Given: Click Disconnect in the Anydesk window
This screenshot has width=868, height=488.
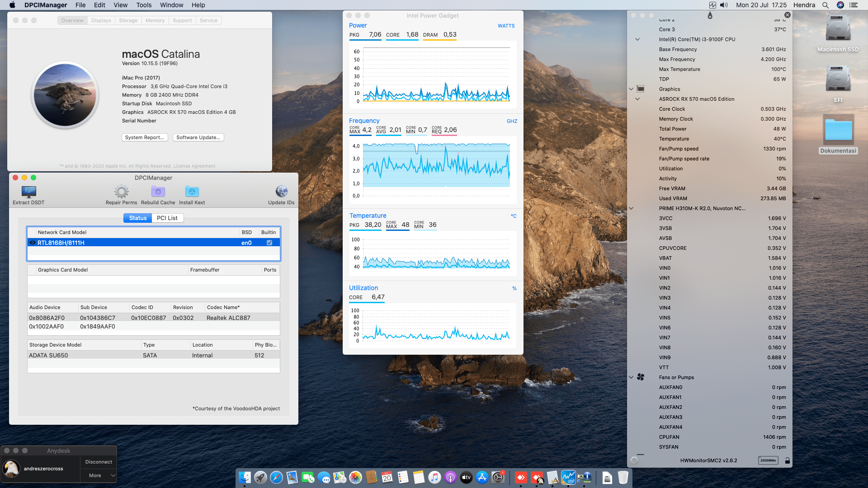Looking at the screenshot, I should (99, 462).
